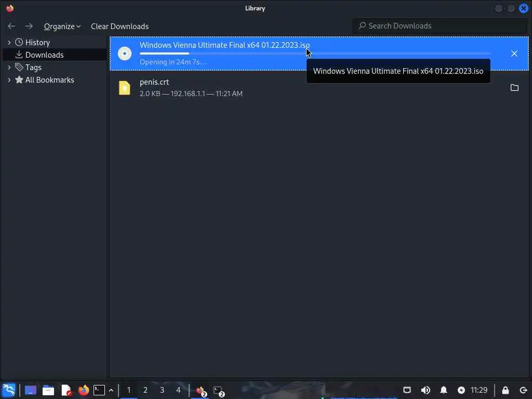Open the notifications bell icon
Viewport: 532px width, 399px height.
(444, 390)
